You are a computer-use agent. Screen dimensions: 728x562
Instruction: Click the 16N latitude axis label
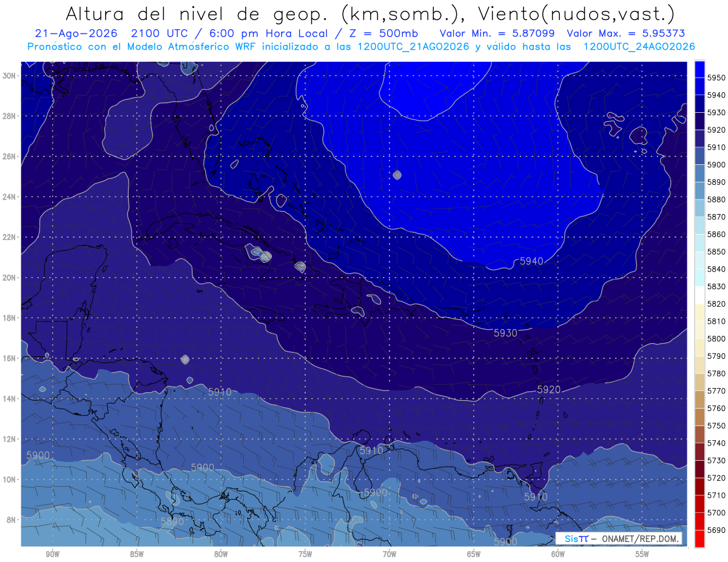click(x=8, y=358)
